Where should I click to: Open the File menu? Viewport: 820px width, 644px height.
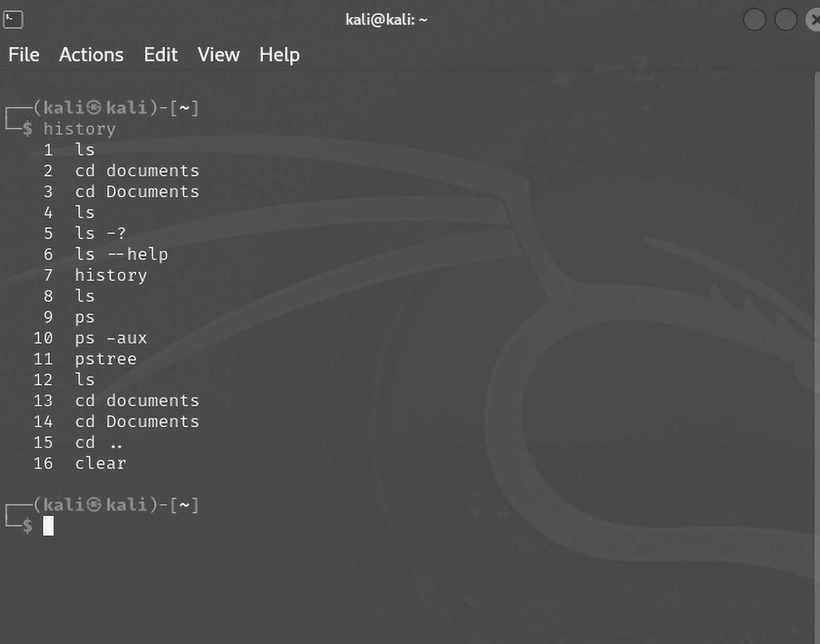tap(24, 55)
